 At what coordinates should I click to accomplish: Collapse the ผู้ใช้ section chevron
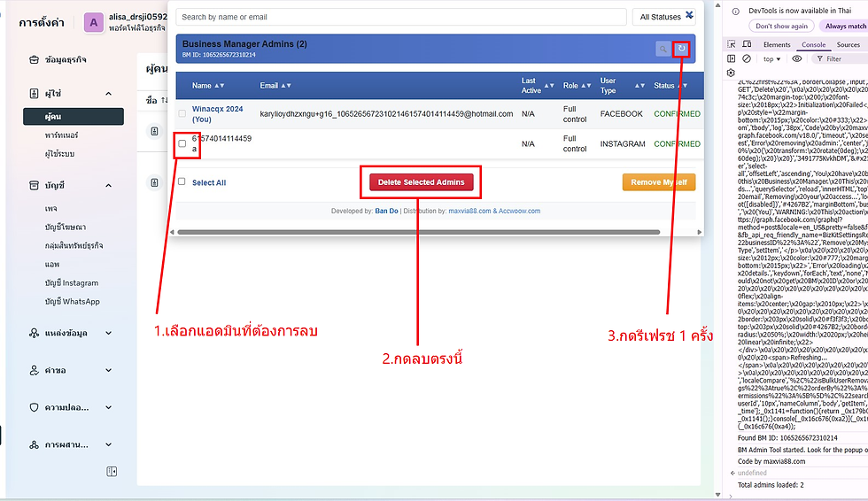(x=108, y=94)
